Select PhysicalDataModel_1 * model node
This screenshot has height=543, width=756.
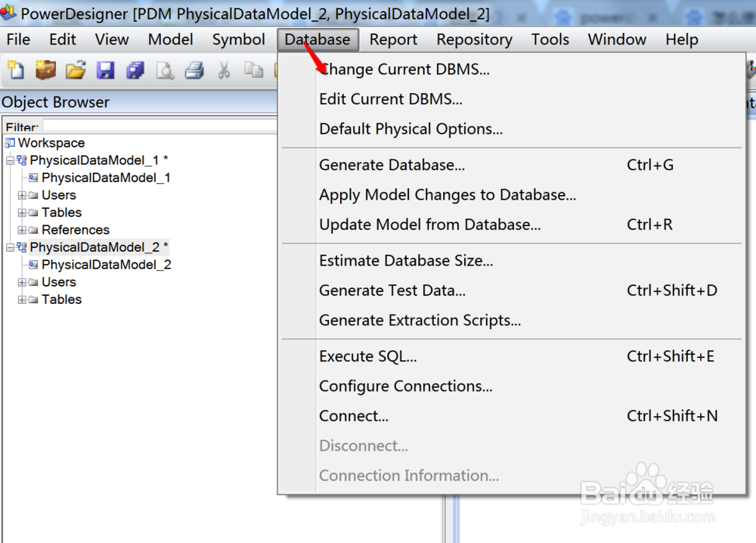click(99, 160)
